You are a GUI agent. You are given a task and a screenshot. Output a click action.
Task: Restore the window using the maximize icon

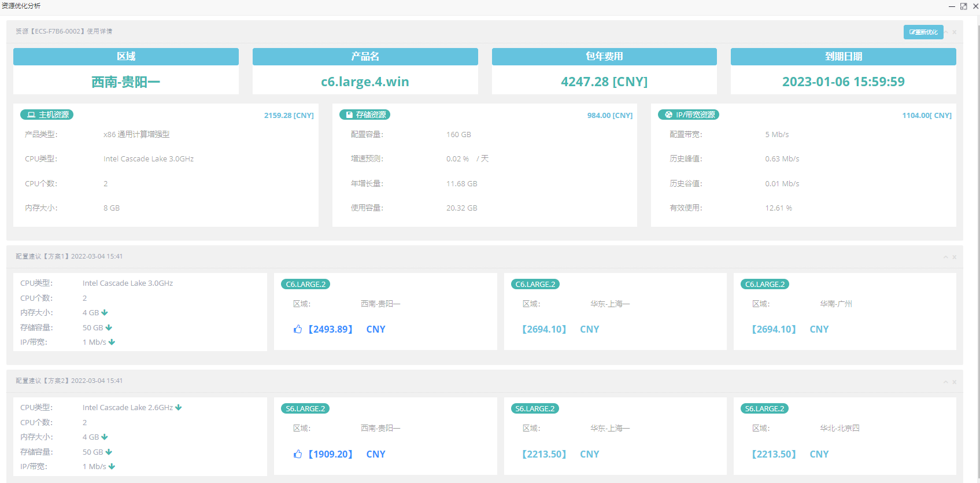pyautogui.click(x=963, y=6)
